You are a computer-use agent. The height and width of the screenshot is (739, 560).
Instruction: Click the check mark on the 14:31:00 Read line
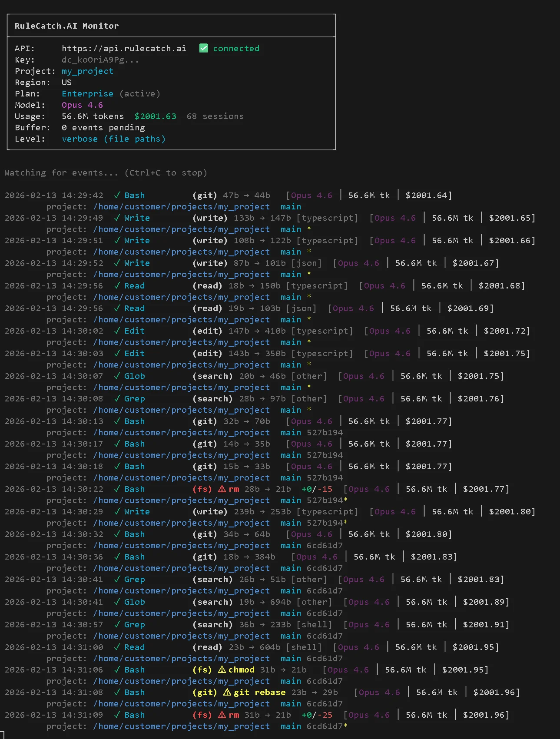point(117,647)
